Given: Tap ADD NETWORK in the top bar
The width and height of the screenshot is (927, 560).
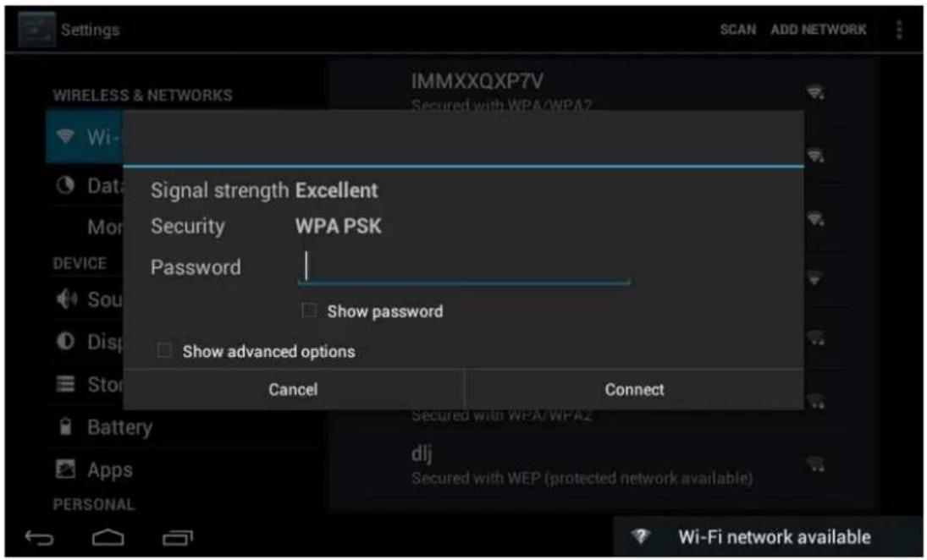Looking at the screenshot, I should point(819,30).
